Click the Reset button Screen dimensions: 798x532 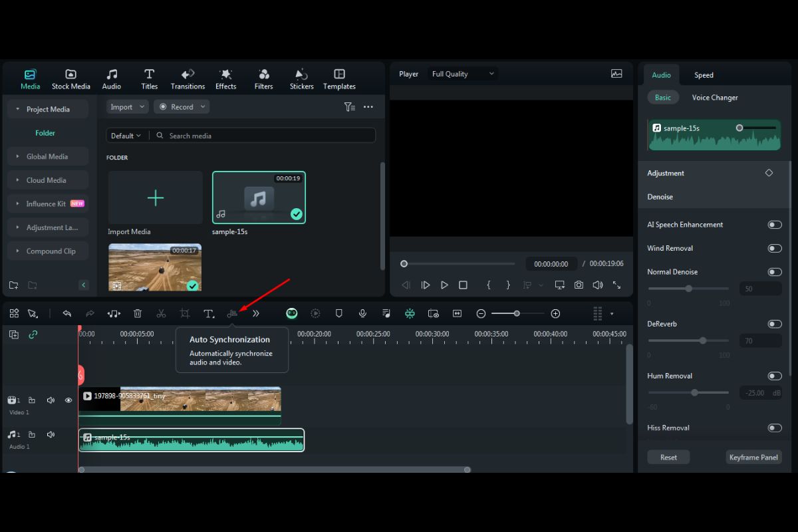pos(668,458)
